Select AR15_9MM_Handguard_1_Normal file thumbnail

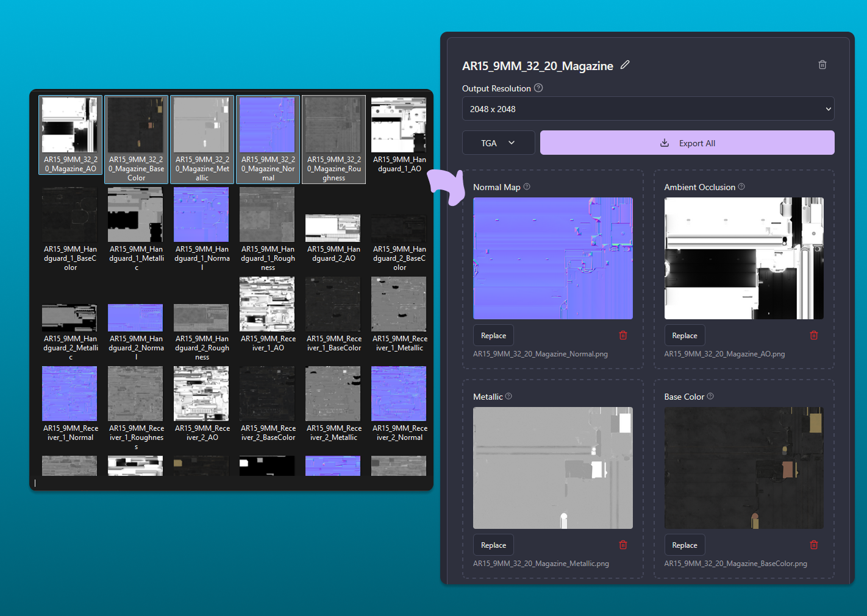point(201,214)
